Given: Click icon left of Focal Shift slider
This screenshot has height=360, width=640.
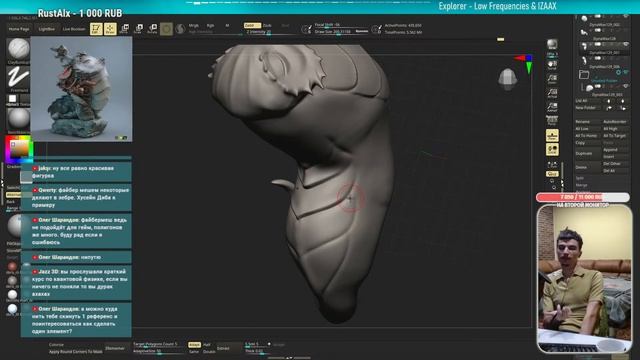Looking at the screenshot, I should [x=306, y=29].
